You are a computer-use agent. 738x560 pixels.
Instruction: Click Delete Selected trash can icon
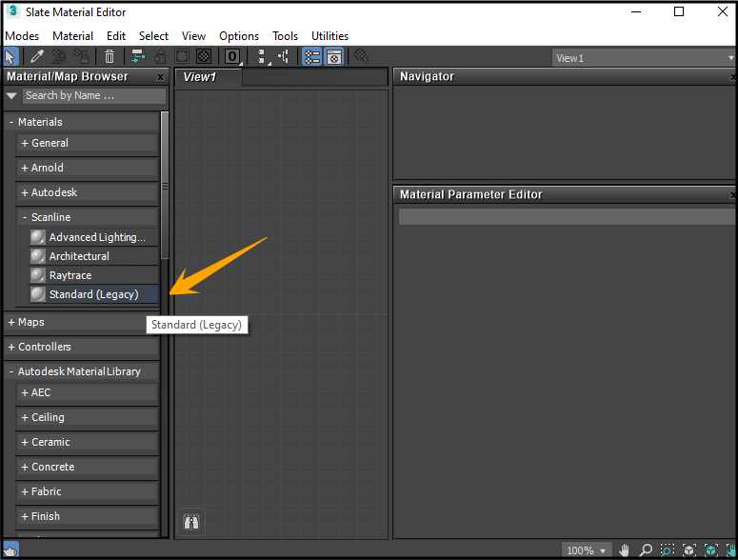pos(110,57)
